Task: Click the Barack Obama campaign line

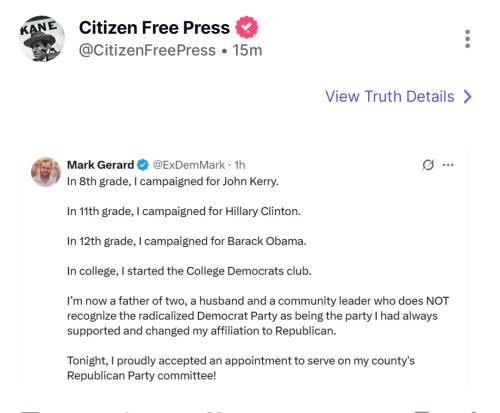Action: point(187,241)
